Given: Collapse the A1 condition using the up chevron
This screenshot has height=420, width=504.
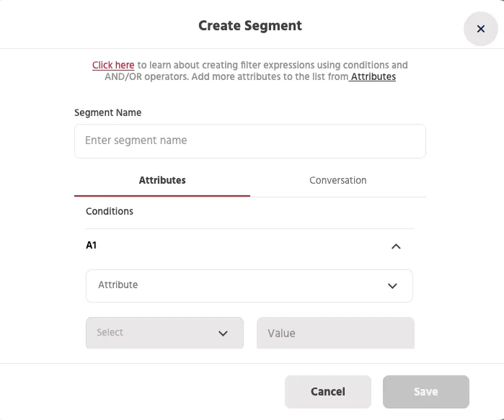Looking at the screenshot, I should coord(396,246).
